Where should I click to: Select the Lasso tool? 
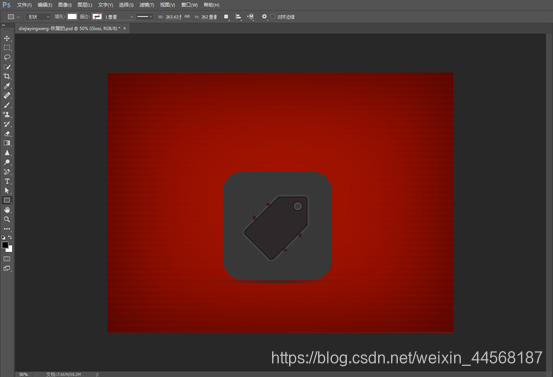coord(7,57)
